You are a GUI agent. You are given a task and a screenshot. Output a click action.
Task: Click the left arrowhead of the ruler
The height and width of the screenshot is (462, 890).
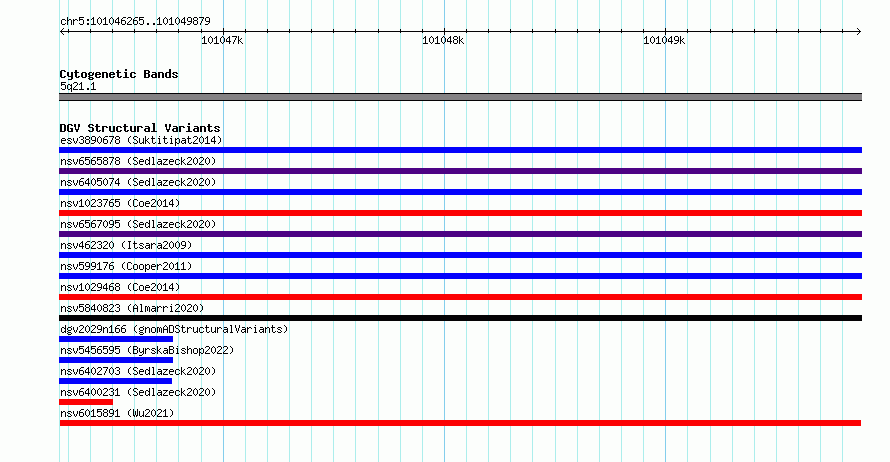click(x=62, y=32)
